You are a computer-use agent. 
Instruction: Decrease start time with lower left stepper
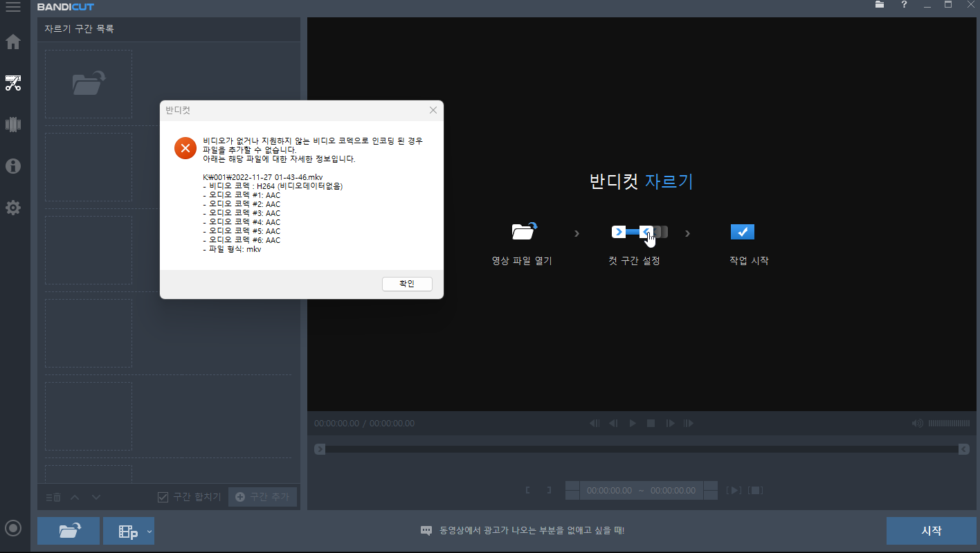point(572,495)
